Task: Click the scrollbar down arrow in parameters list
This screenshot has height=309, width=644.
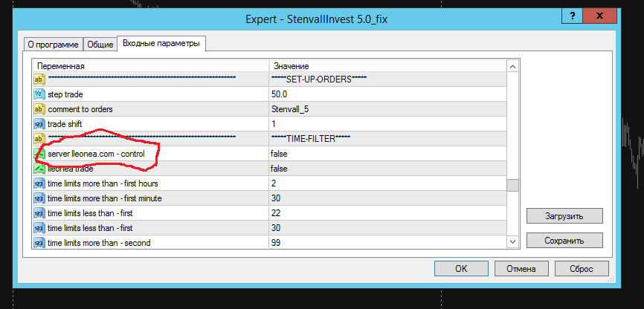Action: (x=512, y=242)
